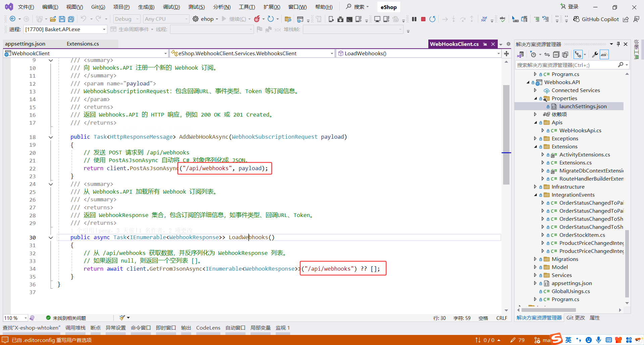The image size is (644, 345).
Task: Switch to the Extensions.cs tab
Action: [x=83, y=44]
